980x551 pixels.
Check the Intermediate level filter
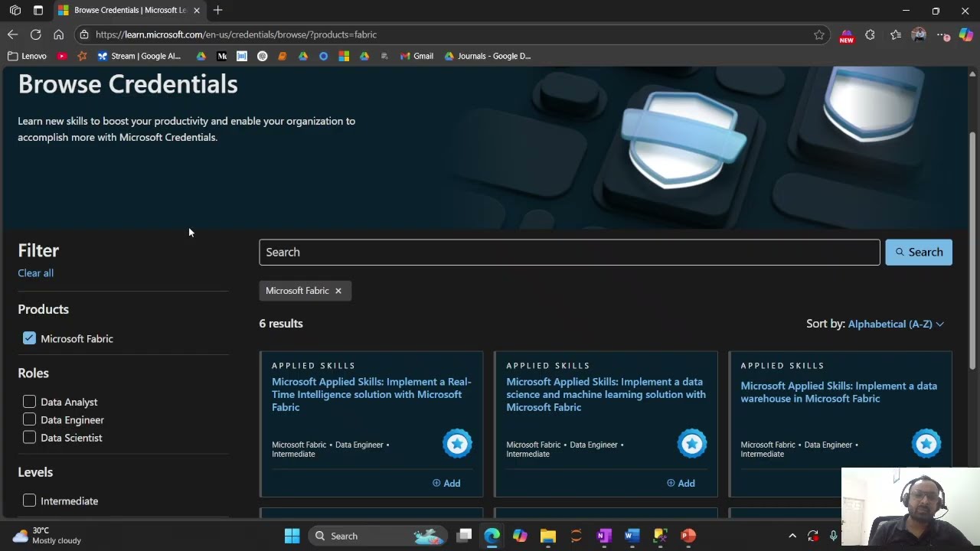click(x=29, y=500)
